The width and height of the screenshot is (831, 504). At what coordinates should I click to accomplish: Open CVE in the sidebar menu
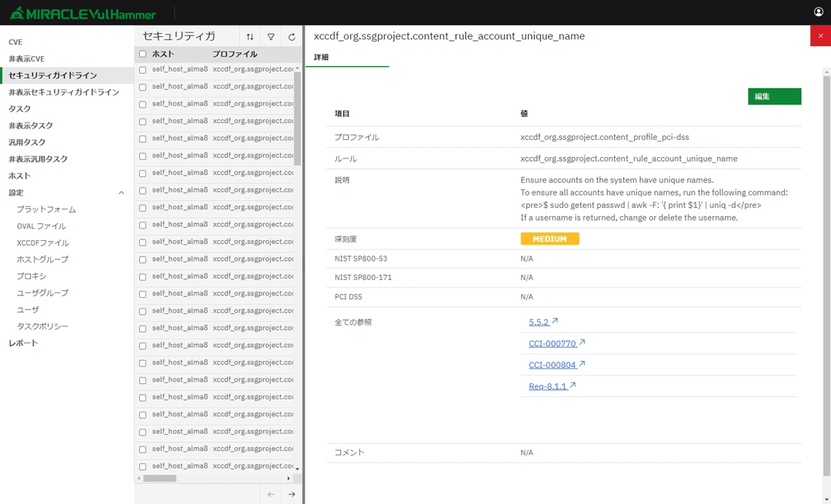click(15, 42)
